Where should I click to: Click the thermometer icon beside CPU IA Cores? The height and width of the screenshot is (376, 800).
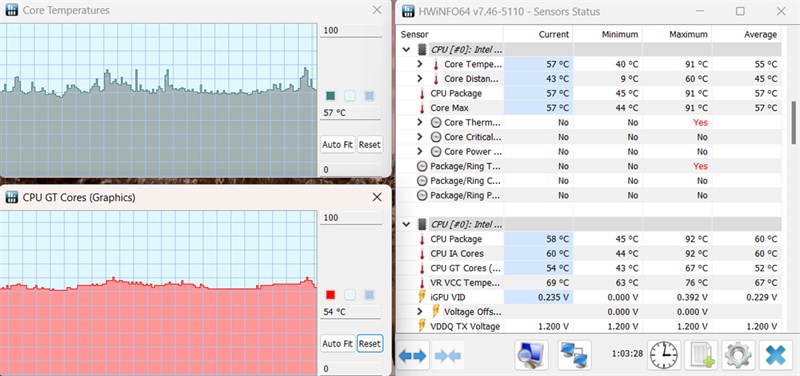(x=422, y=254)
